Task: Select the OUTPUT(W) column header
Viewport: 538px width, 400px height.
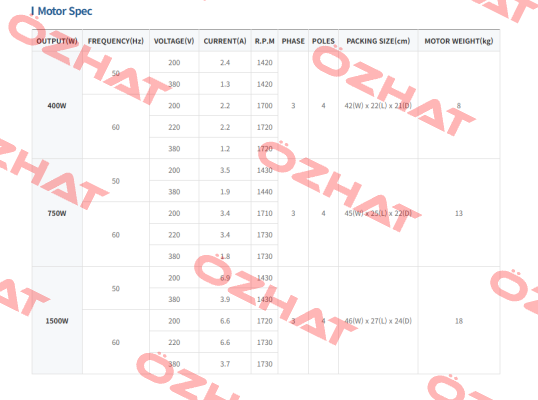Action: 57,41
